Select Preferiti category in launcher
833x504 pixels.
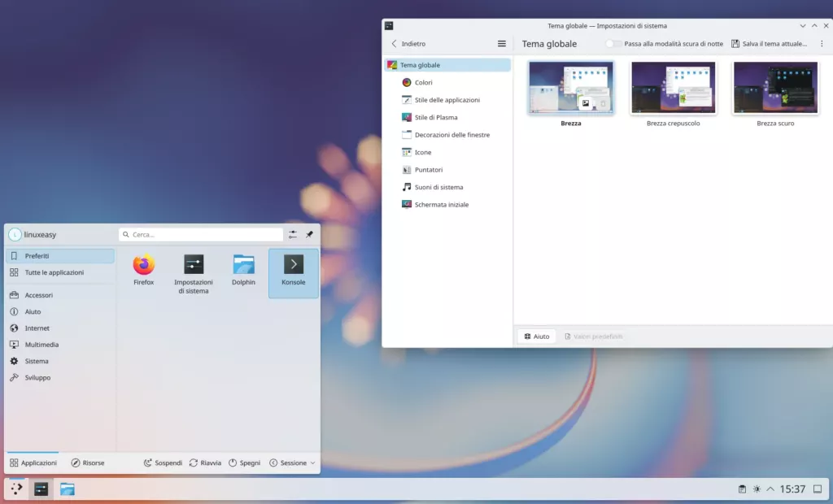point(60,256)
